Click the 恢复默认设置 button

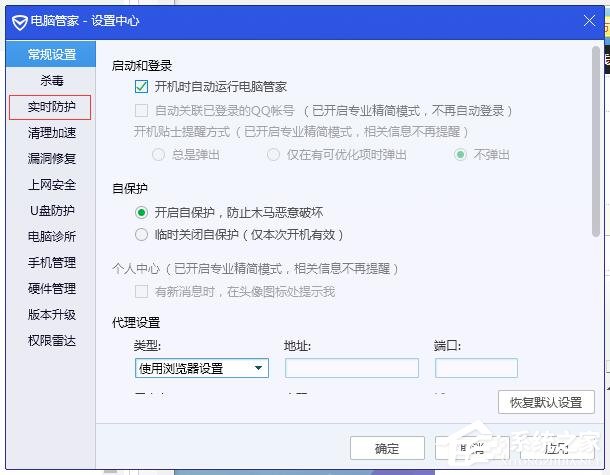click(546, 402)
